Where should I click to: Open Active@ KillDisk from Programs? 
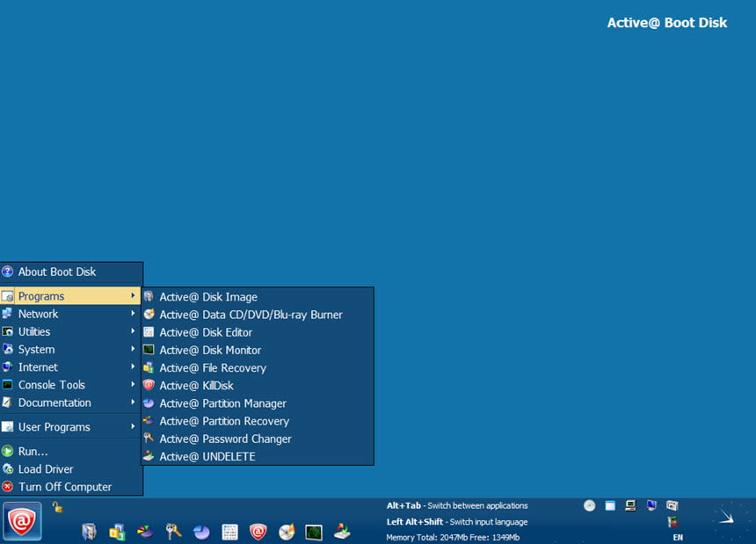pos(258,386)
